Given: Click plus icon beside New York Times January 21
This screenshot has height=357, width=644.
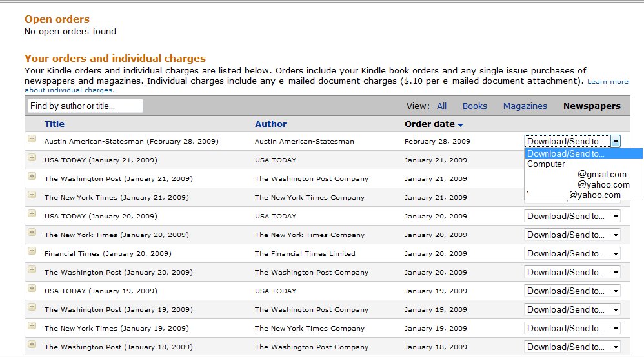Looking at the screenshot, I should pos(32,195).
